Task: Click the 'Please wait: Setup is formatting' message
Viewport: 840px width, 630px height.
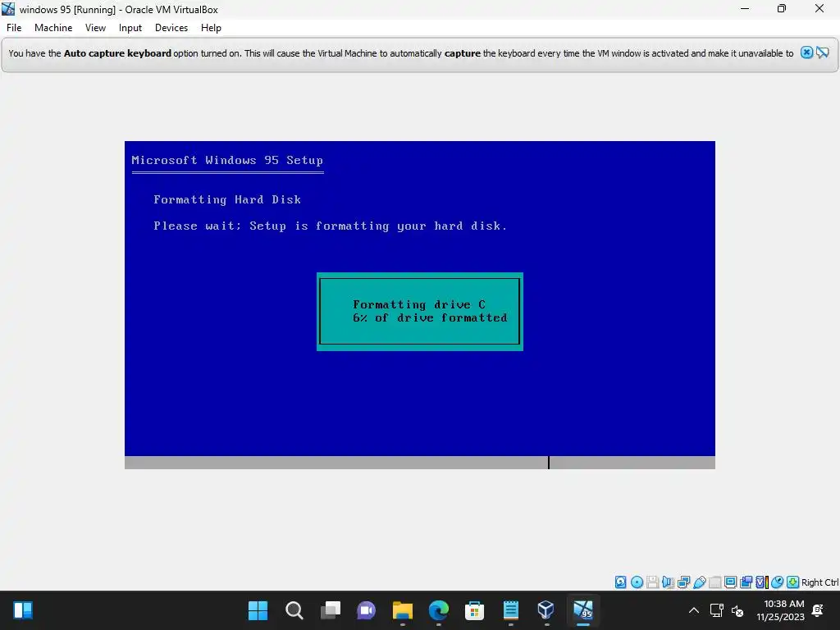Action: (330, 226)
